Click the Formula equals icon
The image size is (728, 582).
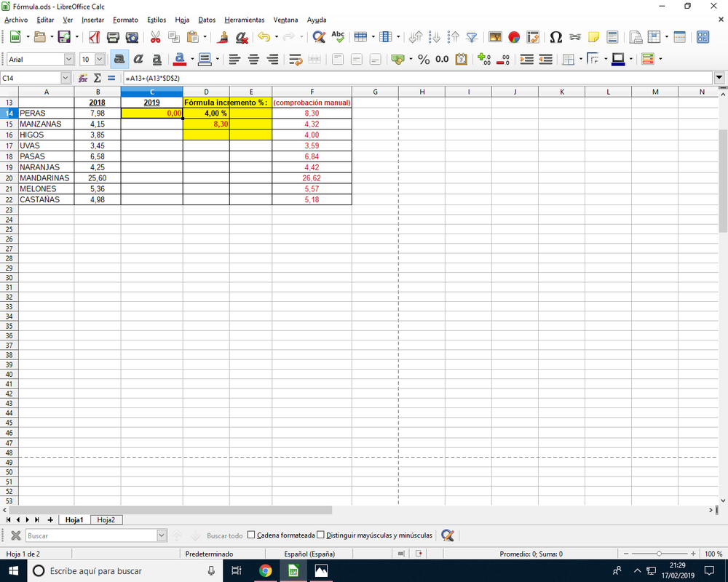click(x=111, y=78)
